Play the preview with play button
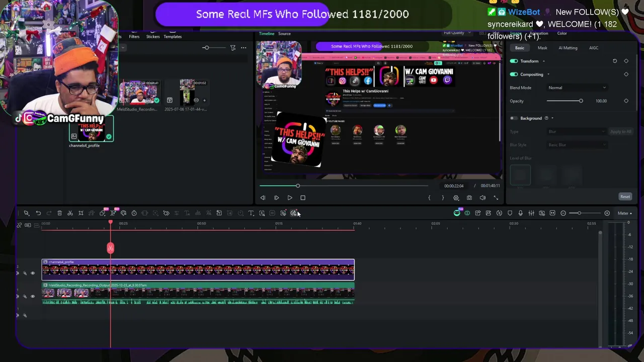Viewport: 644px width, 362px height. click(289, 198)
